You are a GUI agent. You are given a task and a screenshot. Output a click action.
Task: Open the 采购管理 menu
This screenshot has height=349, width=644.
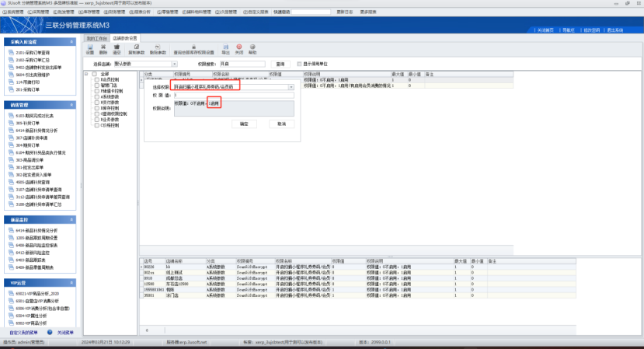pyautogui.click(x=39, y=12)
